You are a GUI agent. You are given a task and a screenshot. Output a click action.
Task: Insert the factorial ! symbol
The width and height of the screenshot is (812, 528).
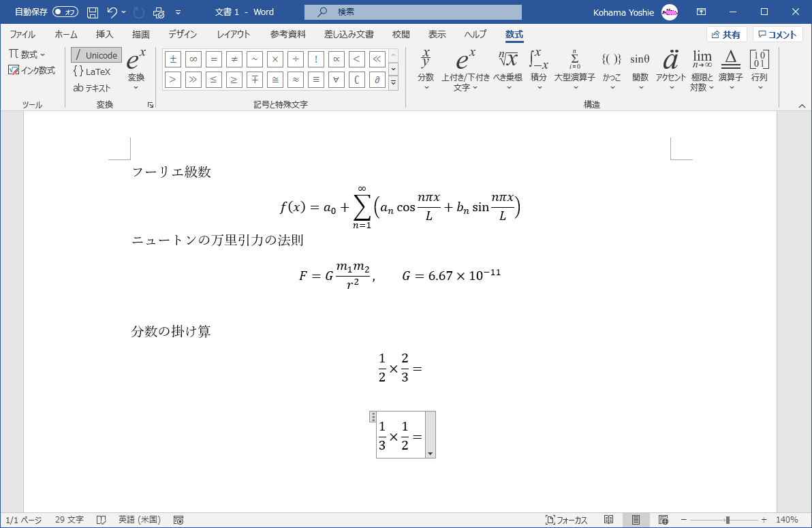click(x=316, y=59)
